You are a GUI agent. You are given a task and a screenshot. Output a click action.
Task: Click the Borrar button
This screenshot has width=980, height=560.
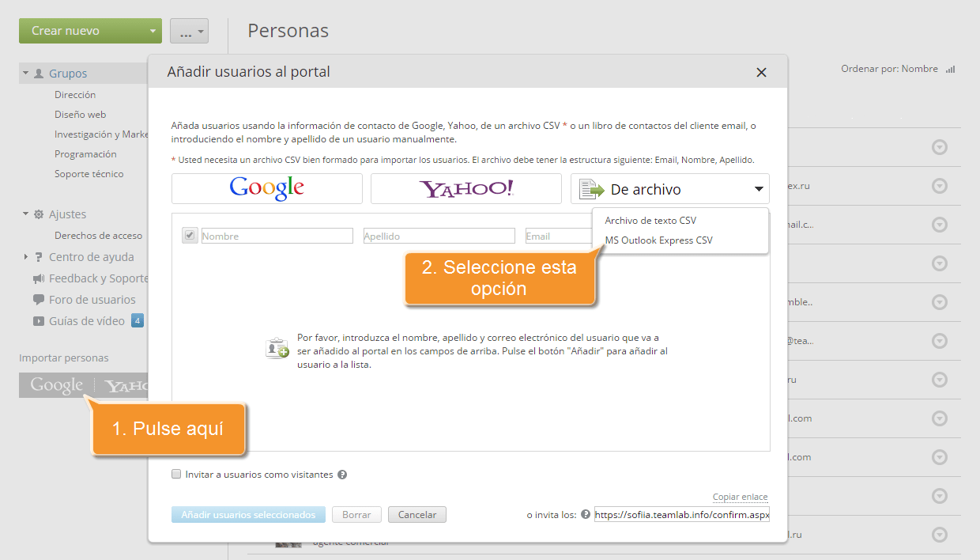click(x=356, y=515)
